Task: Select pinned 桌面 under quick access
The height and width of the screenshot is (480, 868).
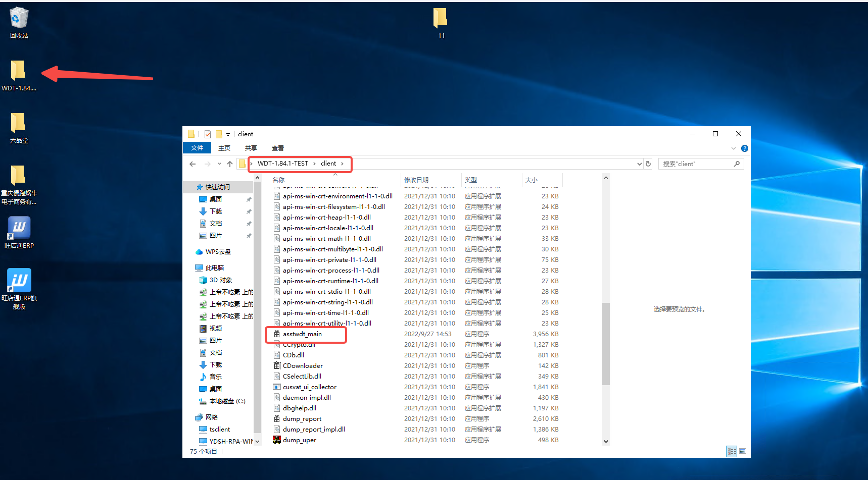Action: click(x=216, y=199)
